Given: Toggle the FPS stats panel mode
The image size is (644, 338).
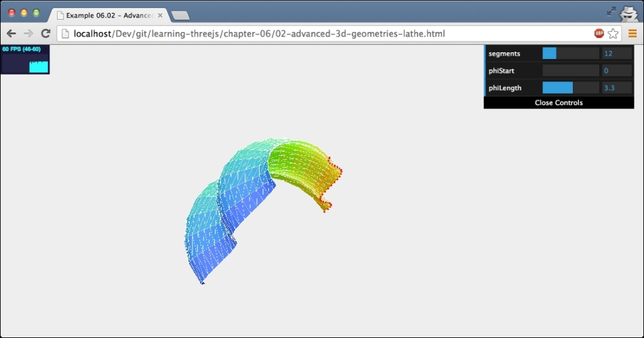Looking at the screenshot, I should 25,60.
